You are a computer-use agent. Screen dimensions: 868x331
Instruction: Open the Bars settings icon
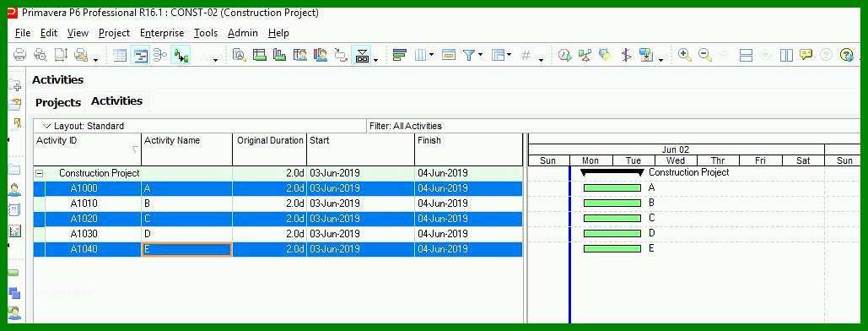(x=399, y=55)
